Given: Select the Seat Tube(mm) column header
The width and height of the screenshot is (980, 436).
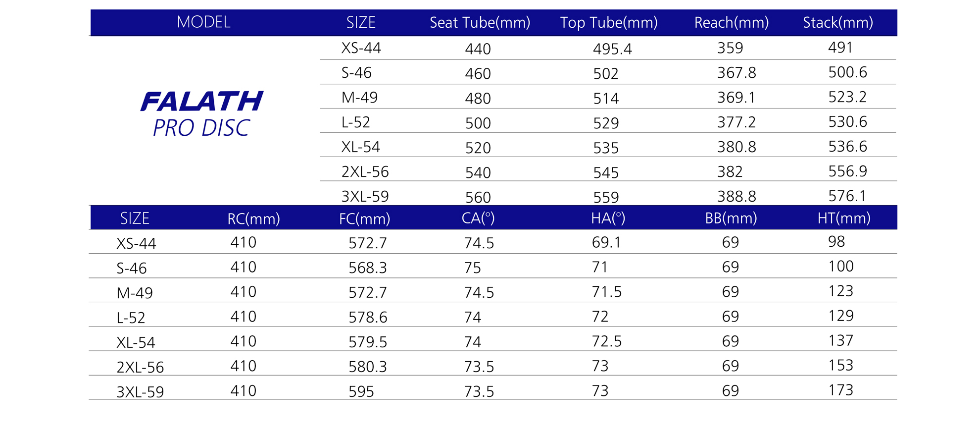Looking at the screenshot, I should click(480, 23).
